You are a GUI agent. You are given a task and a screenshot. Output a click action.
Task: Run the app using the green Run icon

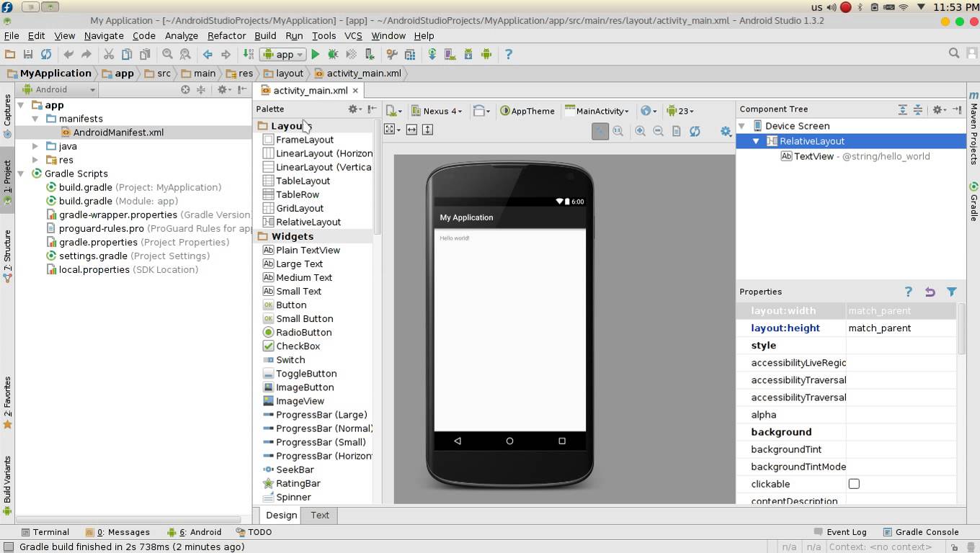pyautogui.click(x=316, y=54)
